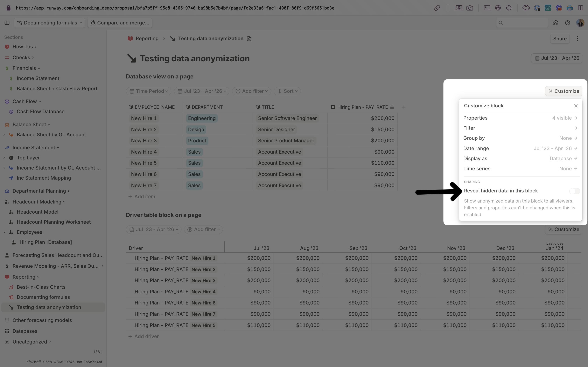The width and height of the screenshot is (588, 367).
Task: Close the Customize block panel
Action: coord(576,106)
